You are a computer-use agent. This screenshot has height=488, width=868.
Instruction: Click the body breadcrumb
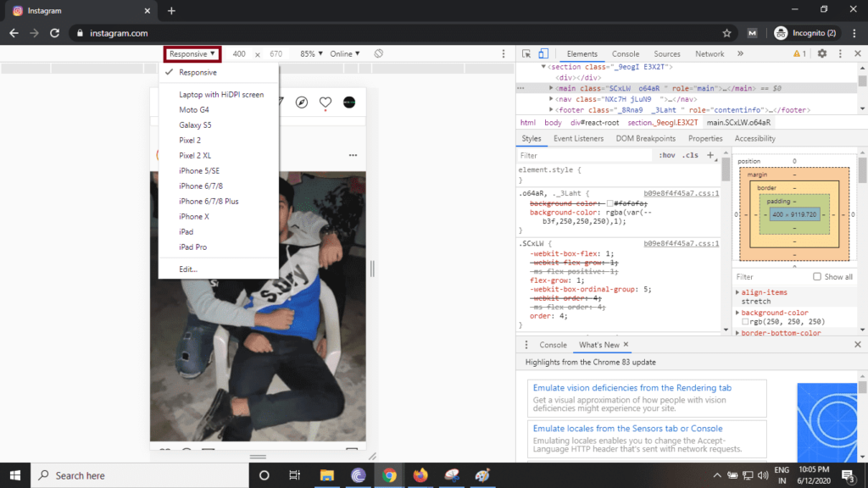(x=553, y=123)
